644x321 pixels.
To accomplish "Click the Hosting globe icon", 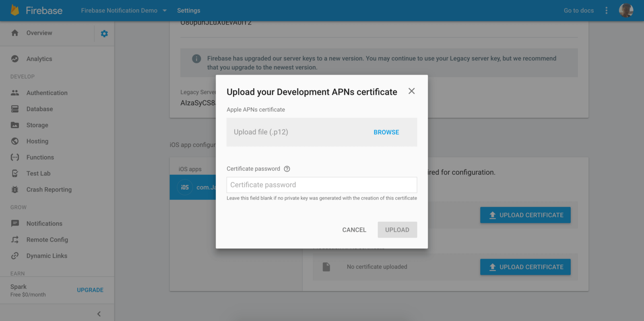I will [15, 141].
